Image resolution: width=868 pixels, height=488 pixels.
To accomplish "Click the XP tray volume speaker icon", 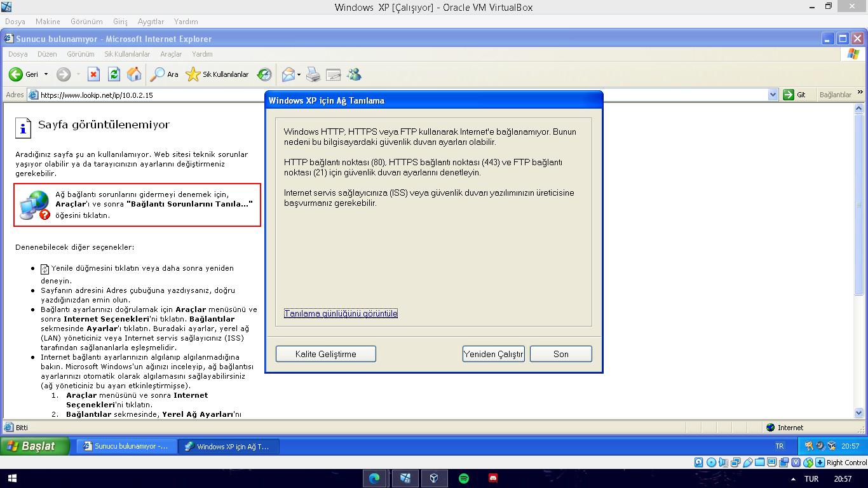I will 820,446.
